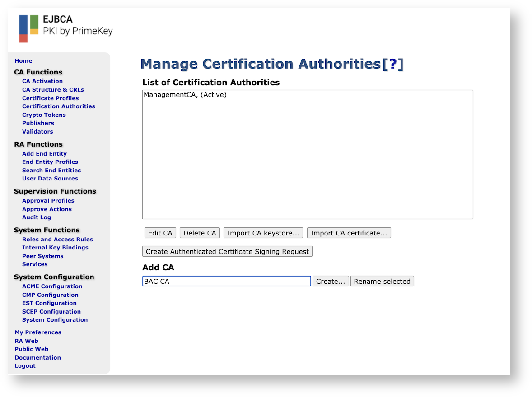Click the EJBCA PrimeKey logo
The width and height of the screenshot is (532, 397).
65,28
